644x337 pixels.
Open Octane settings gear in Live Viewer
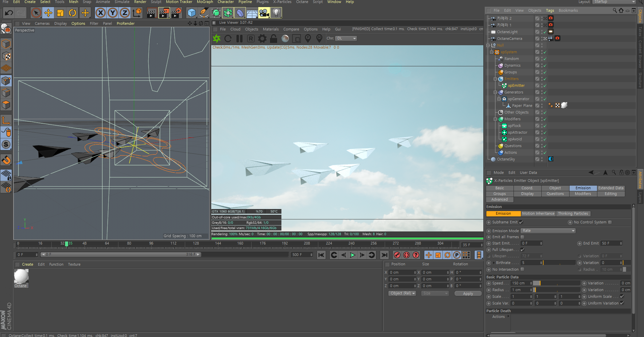tap(262, 39)
